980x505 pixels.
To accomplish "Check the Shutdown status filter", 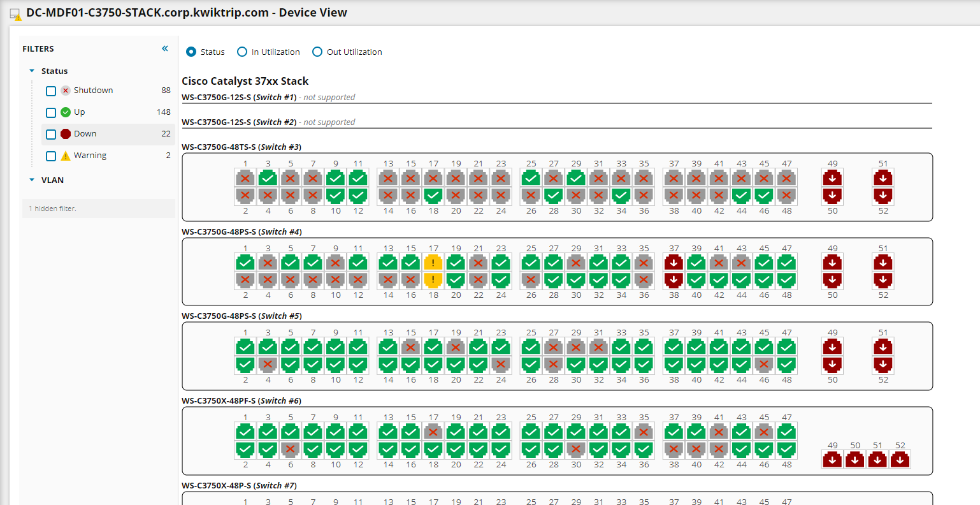I will [51, 91].
